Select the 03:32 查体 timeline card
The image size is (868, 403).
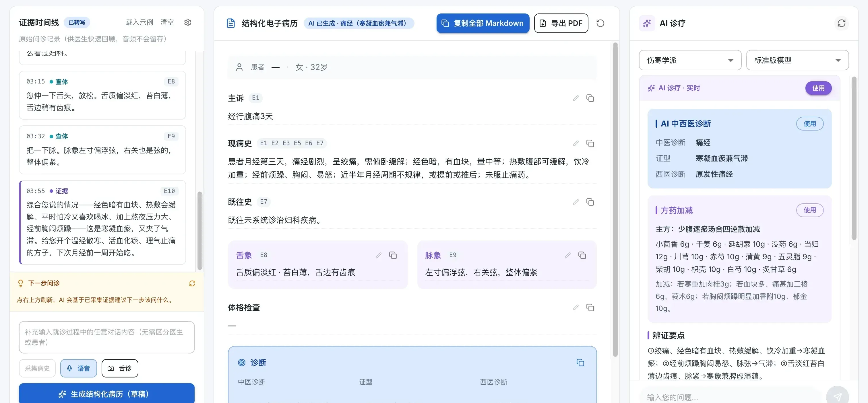coord(102,150)
